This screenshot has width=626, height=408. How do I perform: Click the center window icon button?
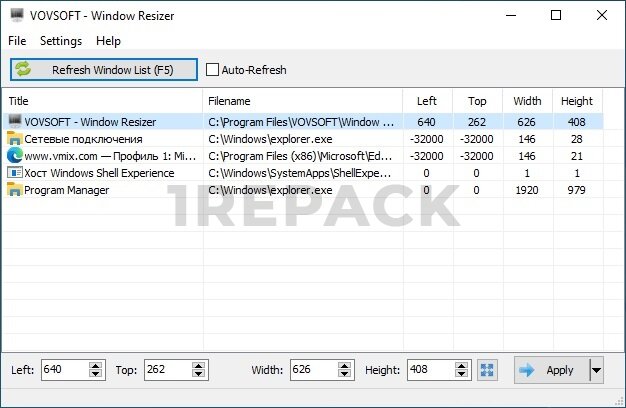pos(487,370)
